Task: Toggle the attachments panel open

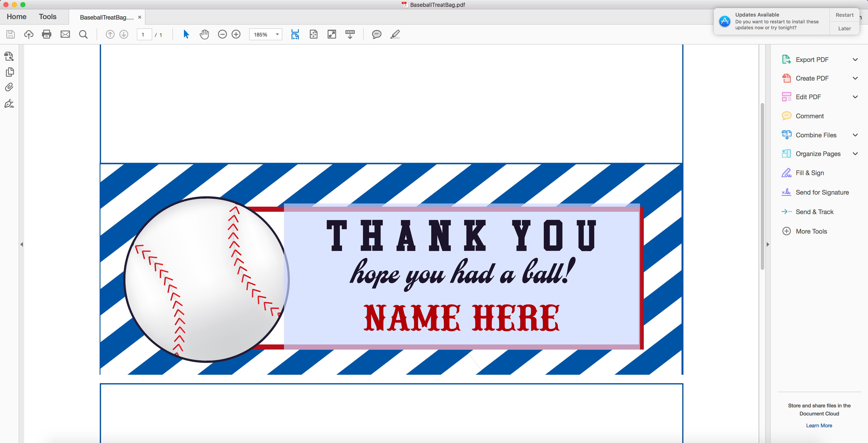Action: (x=9, y=87)
